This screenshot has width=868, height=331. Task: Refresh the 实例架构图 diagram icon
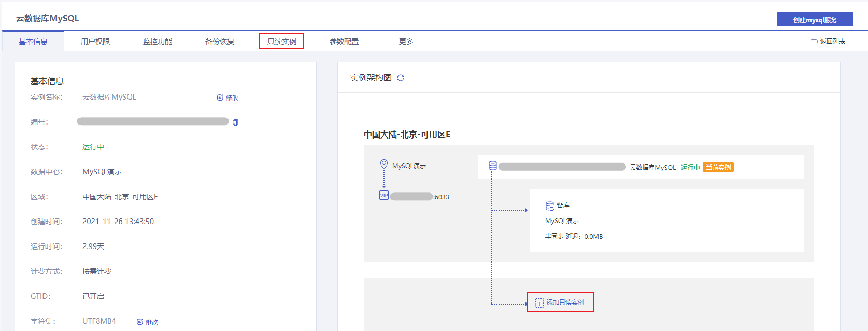(401, 78)
